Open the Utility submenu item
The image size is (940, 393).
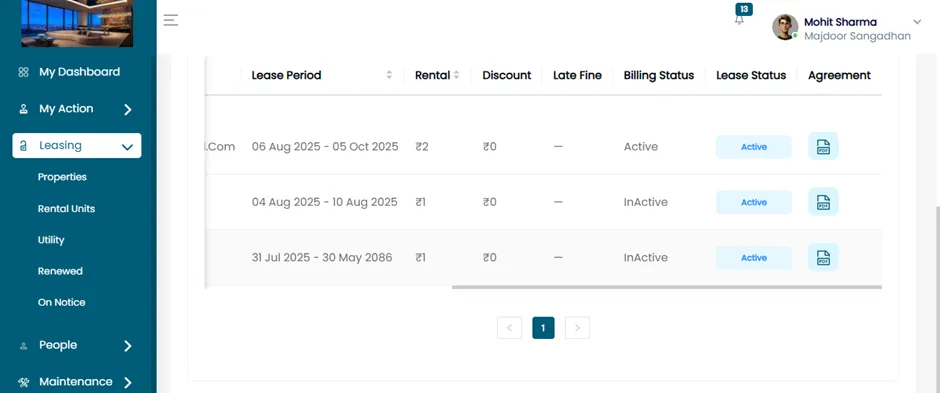(51, 240)
